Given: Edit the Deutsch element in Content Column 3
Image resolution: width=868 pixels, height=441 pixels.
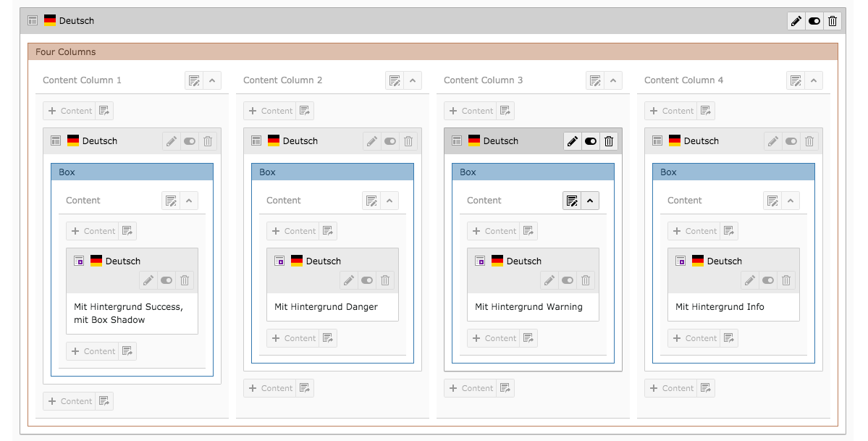Looking at the screenshot, I should pyautogui.click(x=573, y=140).
